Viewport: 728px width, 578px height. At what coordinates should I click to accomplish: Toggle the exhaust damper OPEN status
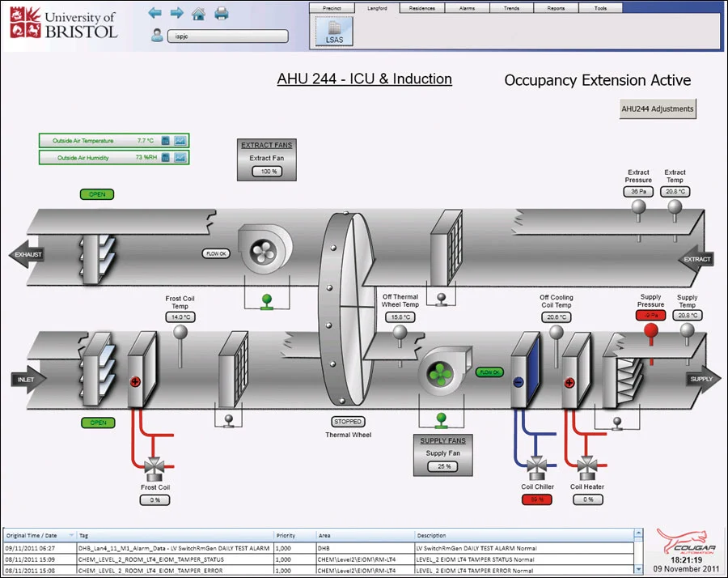tap(97, 194)
